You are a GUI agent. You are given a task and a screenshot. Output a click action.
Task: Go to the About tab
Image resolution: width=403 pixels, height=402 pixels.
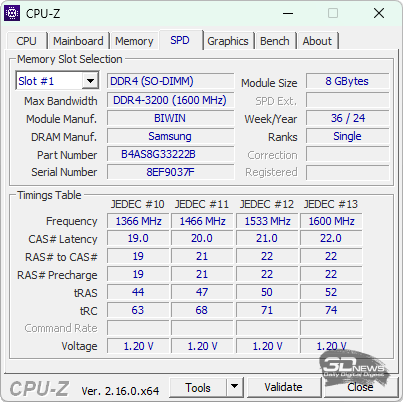pos(317,41)
